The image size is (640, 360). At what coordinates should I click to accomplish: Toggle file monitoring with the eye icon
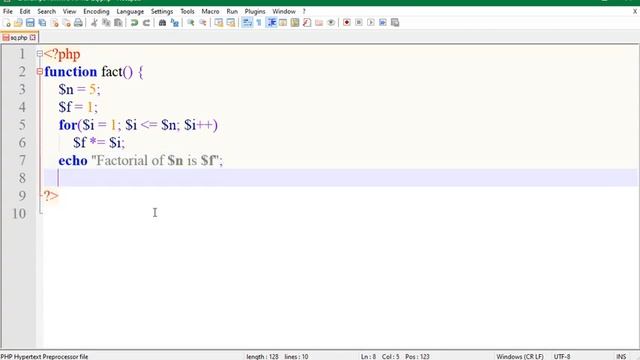[331, 23]
